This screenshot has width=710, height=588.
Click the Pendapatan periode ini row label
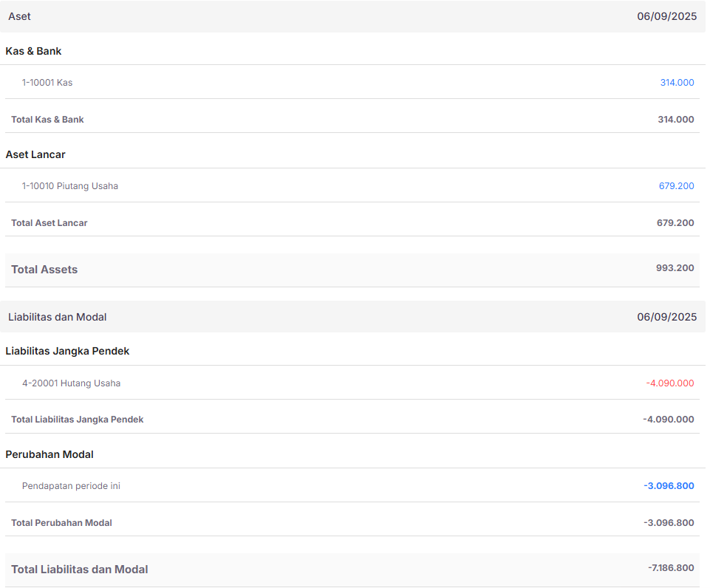point(71,486)
